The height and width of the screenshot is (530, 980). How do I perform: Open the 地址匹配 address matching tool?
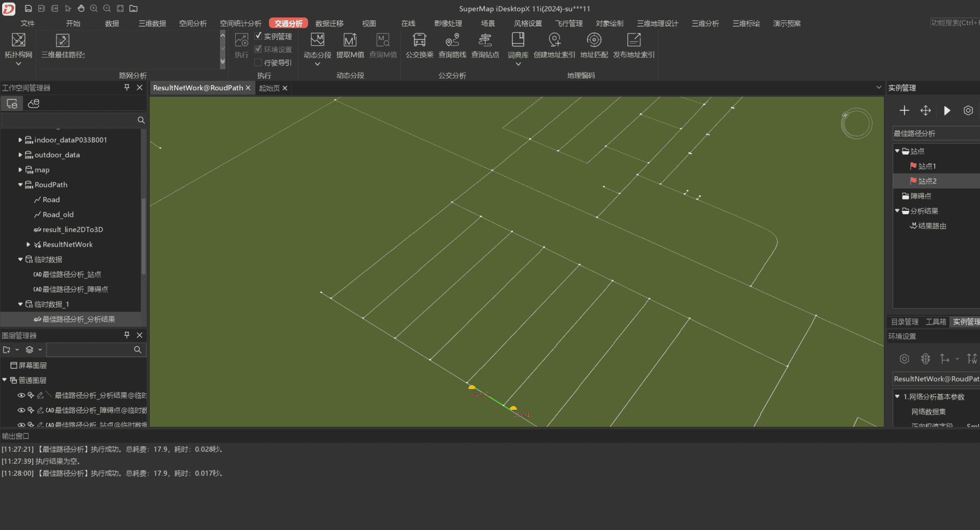click(594, 40)
